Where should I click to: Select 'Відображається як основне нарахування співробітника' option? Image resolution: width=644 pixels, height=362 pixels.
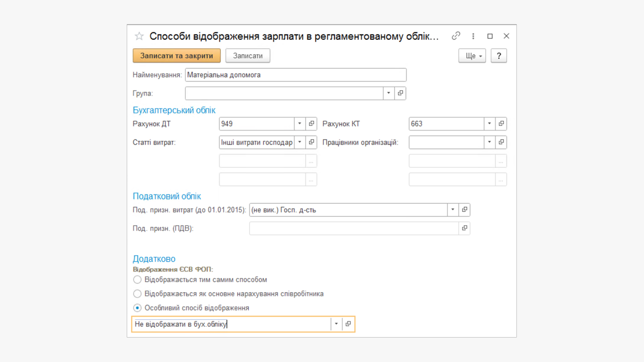click(137, 294)
